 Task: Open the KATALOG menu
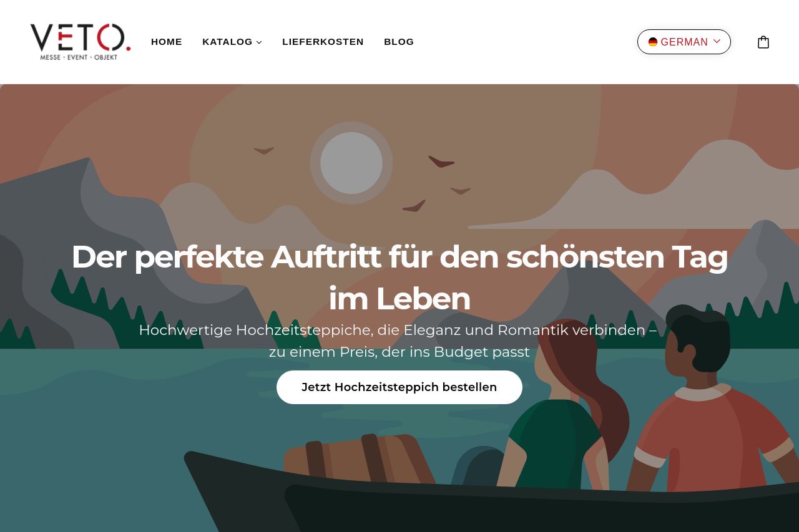232,42
